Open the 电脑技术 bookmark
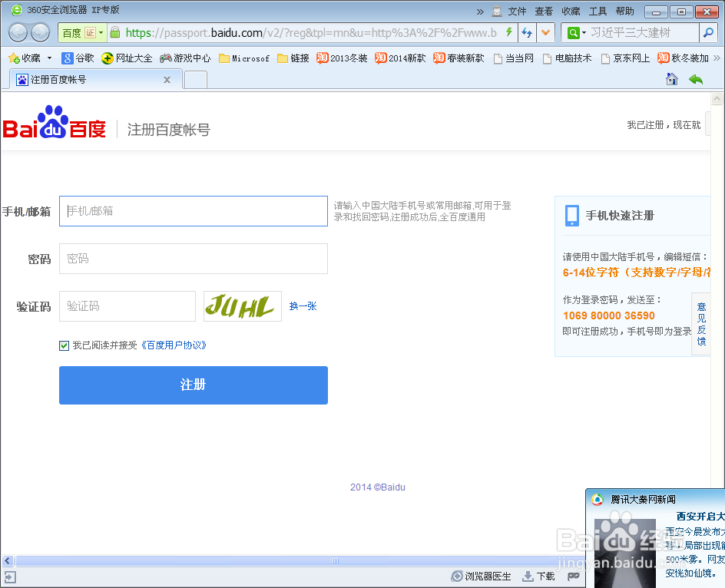 click(568, 58)
